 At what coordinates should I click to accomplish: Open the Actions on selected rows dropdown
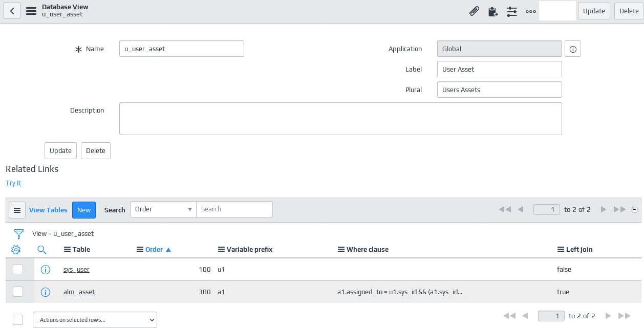click(95, 320)
